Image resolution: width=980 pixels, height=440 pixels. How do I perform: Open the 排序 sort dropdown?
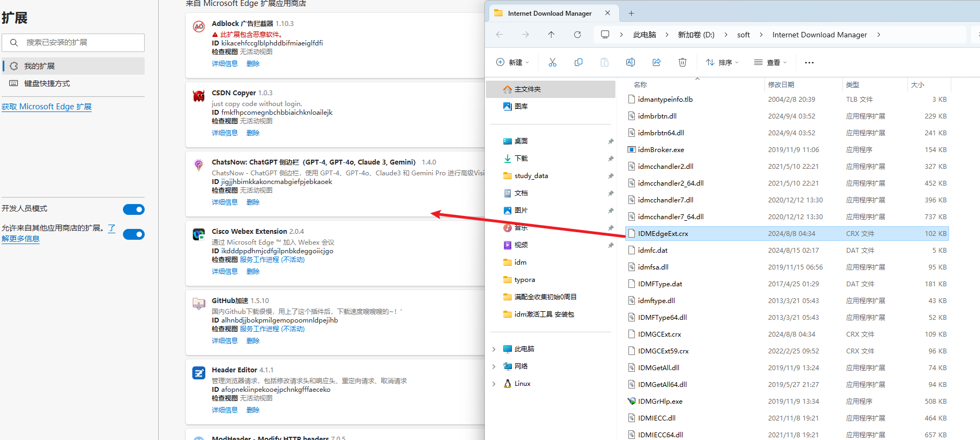pos(723,62)
